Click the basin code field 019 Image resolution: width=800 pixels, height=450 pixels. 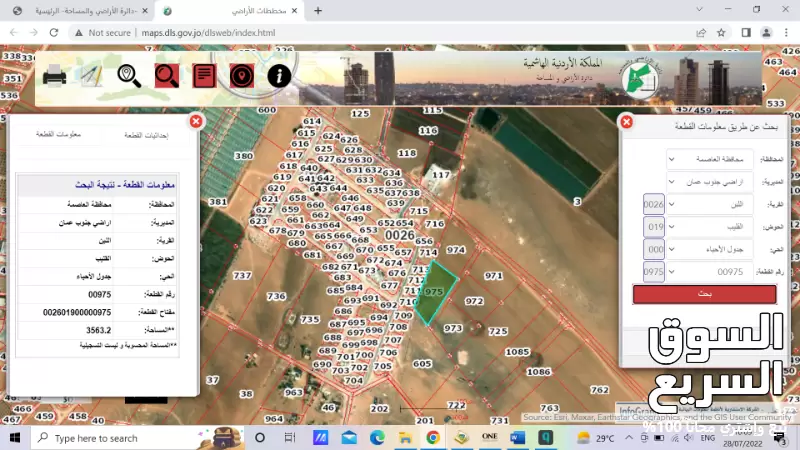(654, 227)
